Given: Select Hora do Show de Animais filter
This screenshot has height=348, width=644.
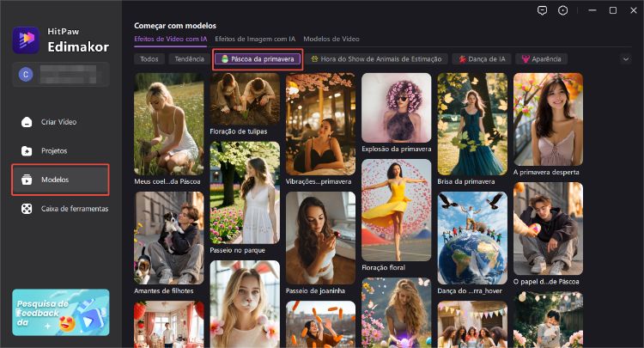Looking at the screenshot, I should (376, 59).
